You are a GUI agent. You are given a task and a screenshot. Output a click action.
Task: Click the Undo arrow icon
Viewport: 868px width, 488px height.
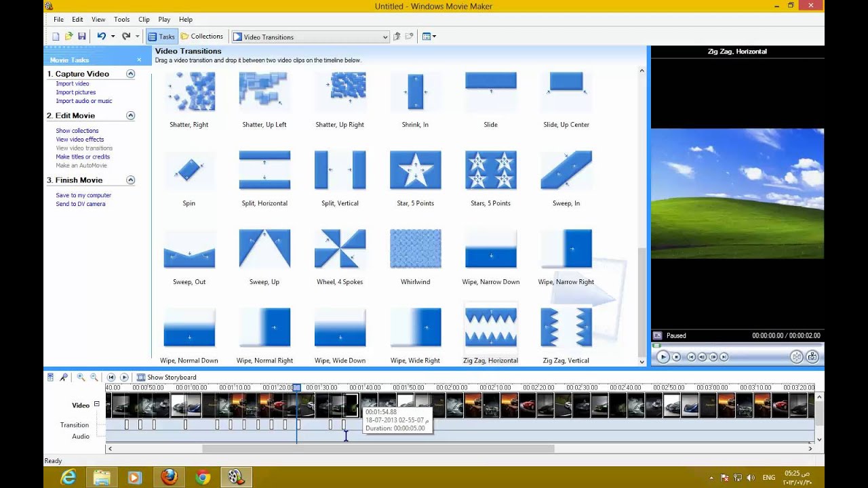coord(101,37)
